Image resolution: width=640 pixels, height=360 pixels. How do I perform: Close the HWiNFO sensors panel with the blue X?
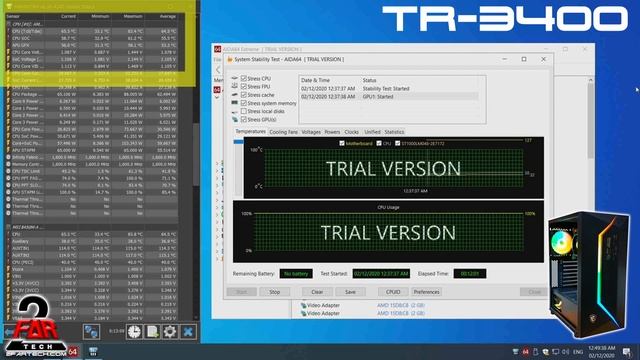tap(188, 331)
